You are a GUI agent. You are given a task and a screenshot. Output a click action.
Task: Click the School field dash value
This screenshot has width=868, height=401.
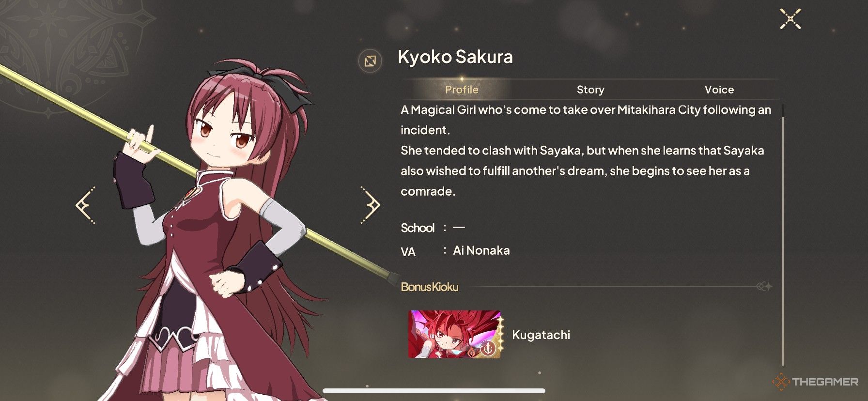click(458, 227)
